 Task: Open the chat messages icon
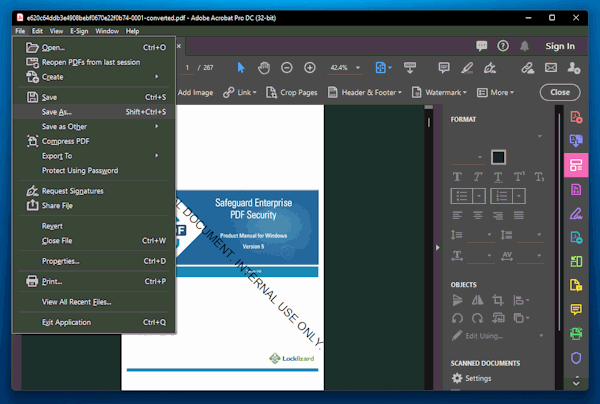481,46
